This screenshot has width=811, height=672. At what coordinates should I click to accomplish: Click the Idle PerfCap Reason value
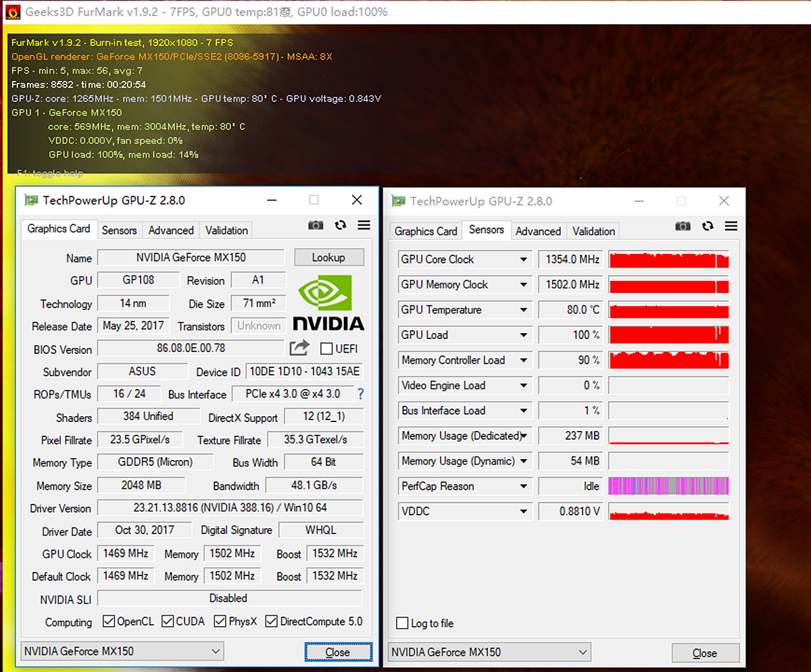570,486
